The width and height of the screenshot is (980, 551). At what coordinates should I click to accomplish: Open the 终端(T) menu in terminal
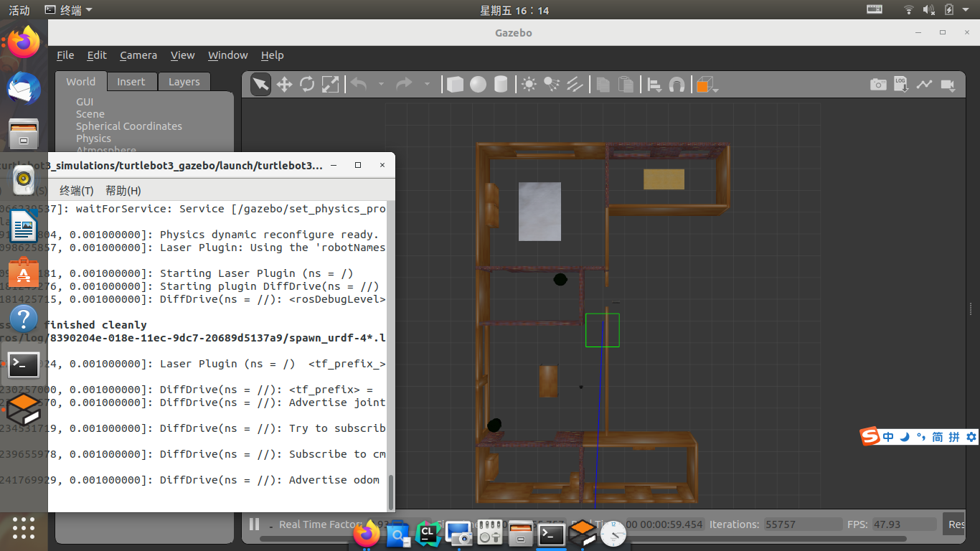click(77, 190)
